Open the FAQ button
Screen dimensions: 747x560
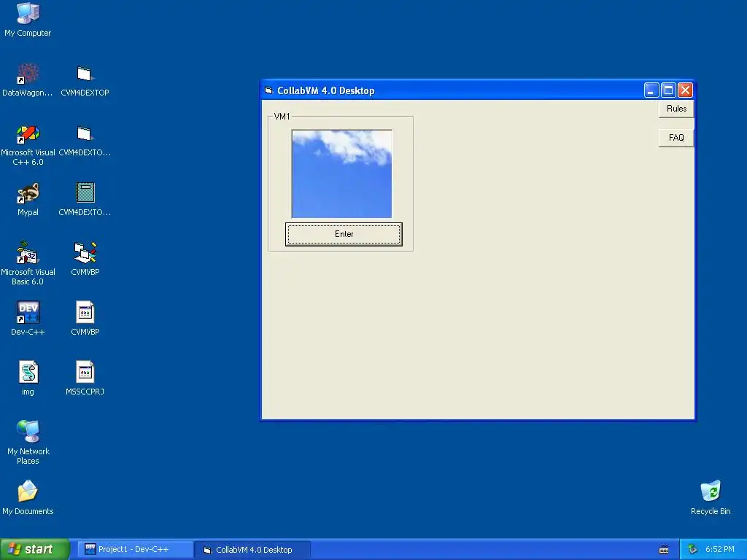[x=676, y=138]
